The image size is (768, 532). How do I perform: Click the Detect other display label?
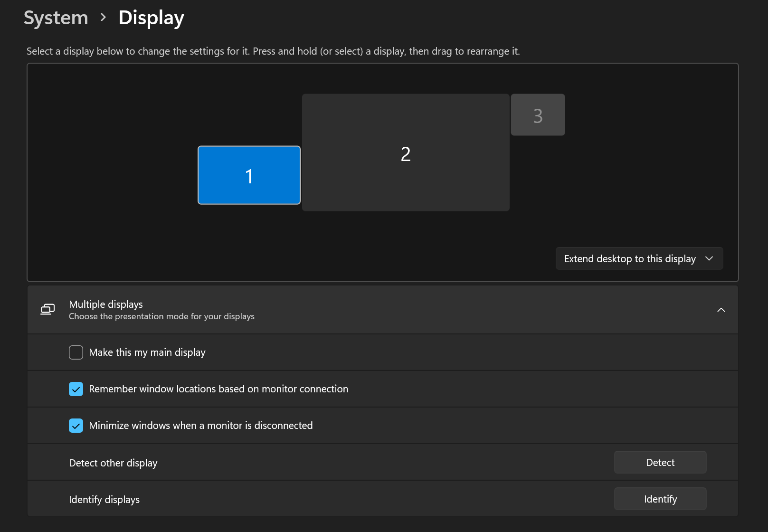[x=113, y=463]
